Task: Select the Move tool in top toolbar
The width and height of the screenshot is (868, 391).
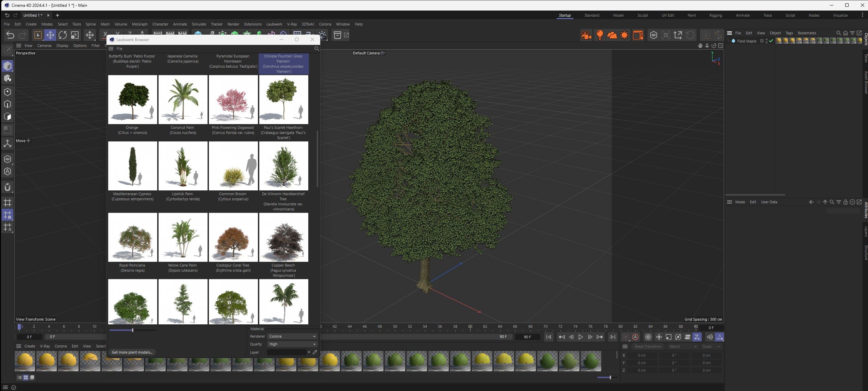Action: click(50, 35)
